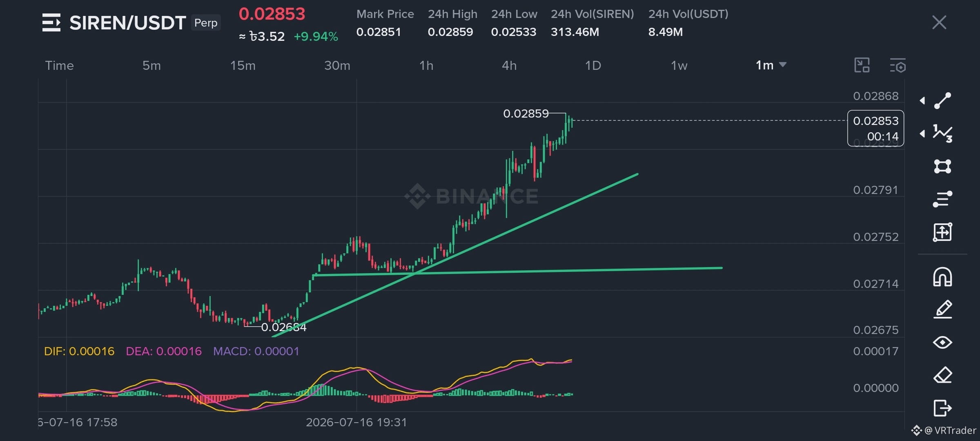Select the measure range tool

pos(942,232)
